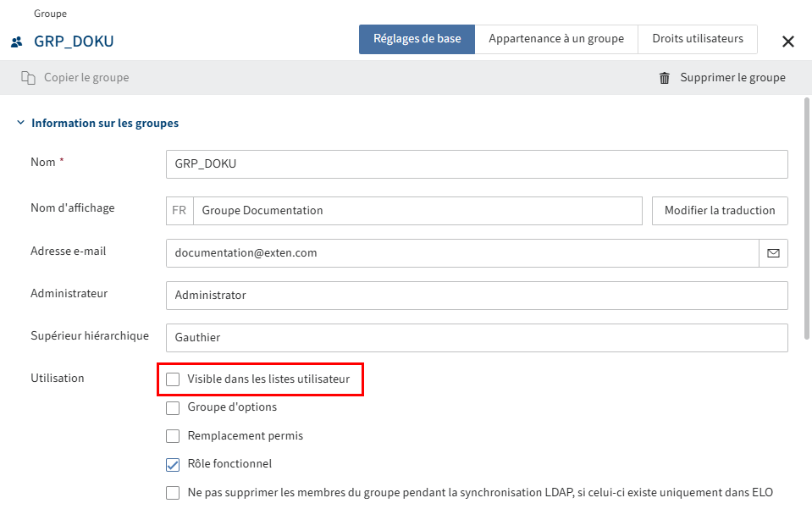812x520 pixels.
Task: Click 'Copier le groupe'
Action: point(84,77)
